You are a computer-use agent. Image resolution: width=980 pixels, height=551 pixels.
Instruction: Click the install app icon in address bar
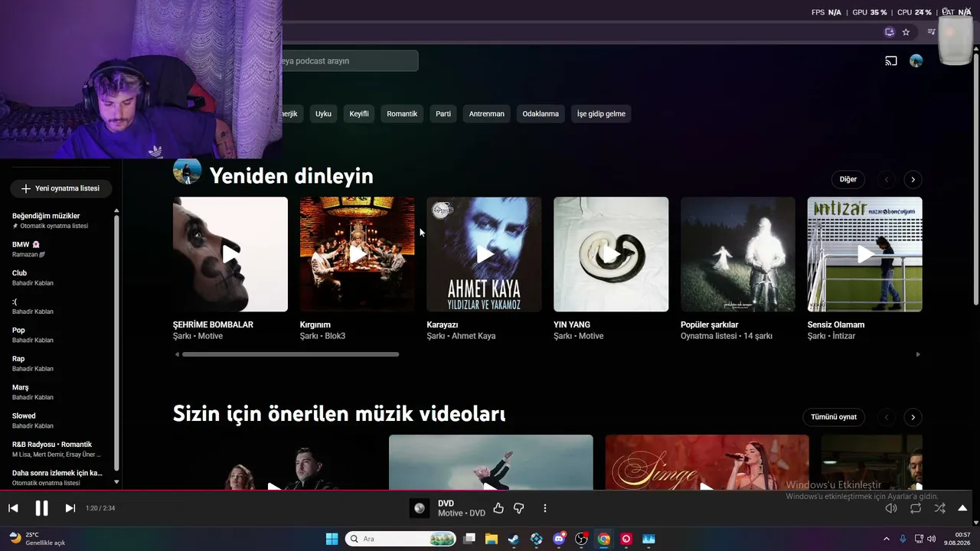click(x=889, y=32)
